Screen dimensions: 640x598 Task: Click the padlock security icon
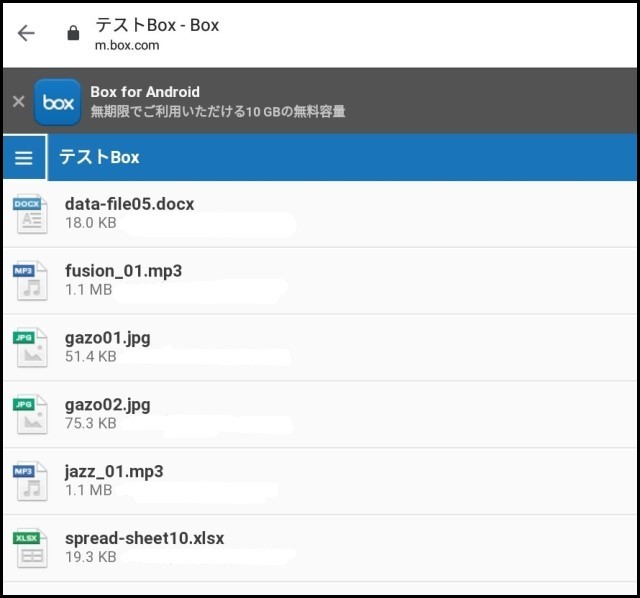point(72,33)
